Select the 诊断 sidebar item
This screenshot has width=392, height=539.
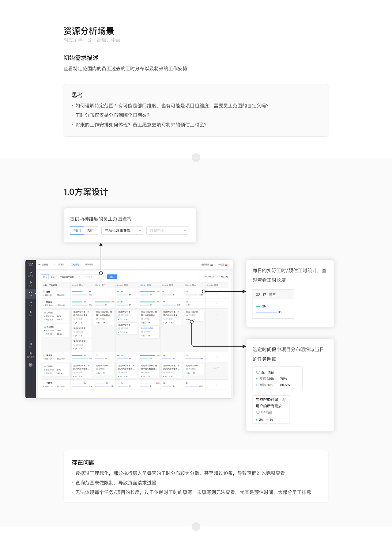tap(31, 294)
